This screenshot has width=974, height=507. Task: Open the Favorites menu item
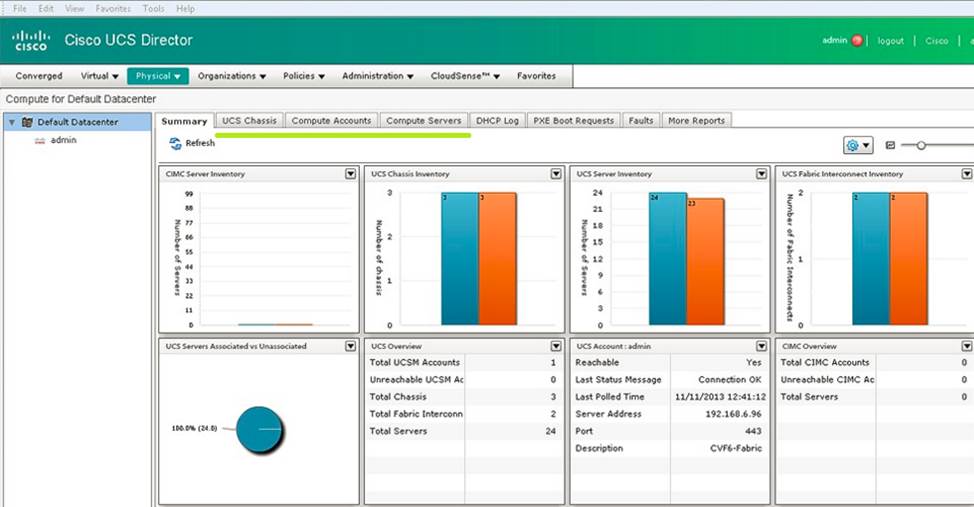point(536,76)
